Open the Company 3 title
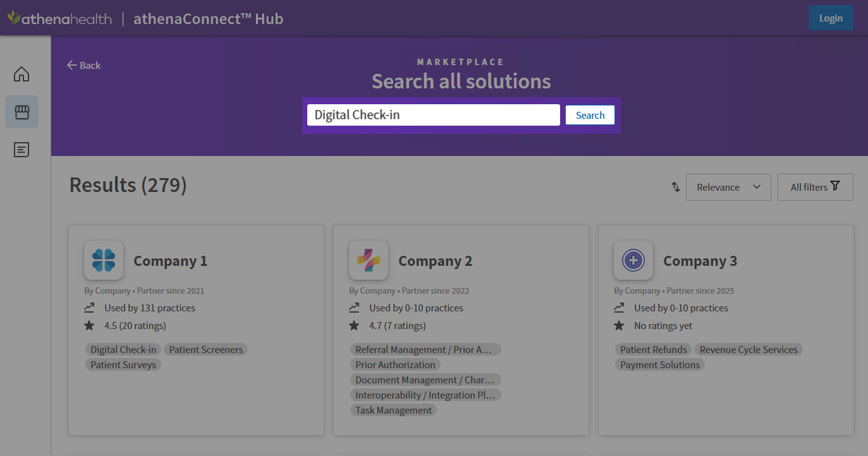This screenshot has height=456, width=868. (700, 261)
